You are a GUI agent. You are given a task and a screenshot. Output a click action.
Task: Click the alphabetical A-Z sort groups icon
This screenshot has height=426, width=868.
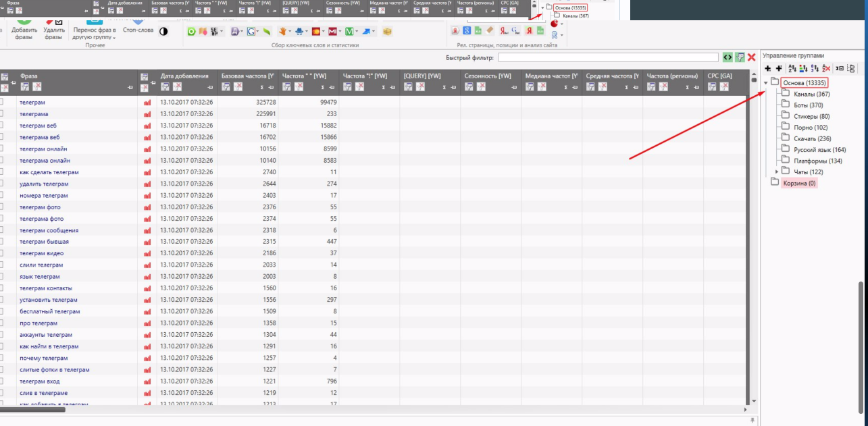point(792,68)
